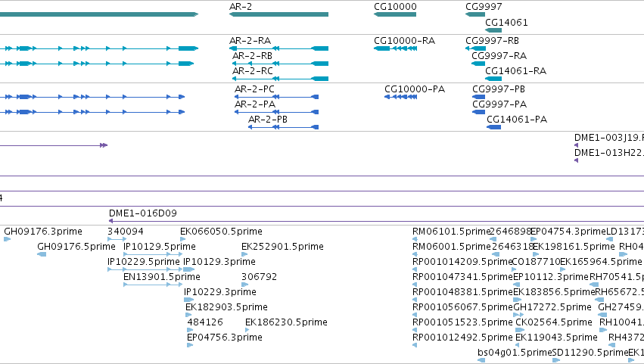
Task: Click the RP001056067.5prime EST label
Action: [x=463, y=307]
